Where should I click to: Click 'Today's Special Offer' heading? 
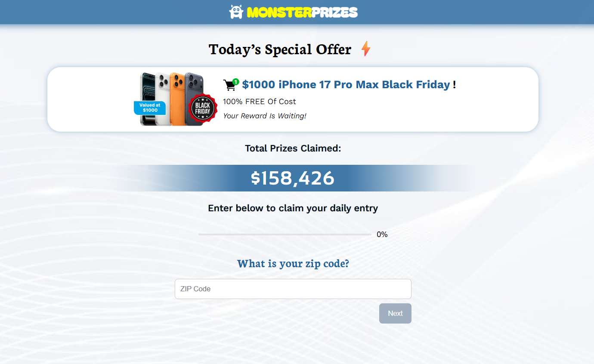[x=280, y=49]
